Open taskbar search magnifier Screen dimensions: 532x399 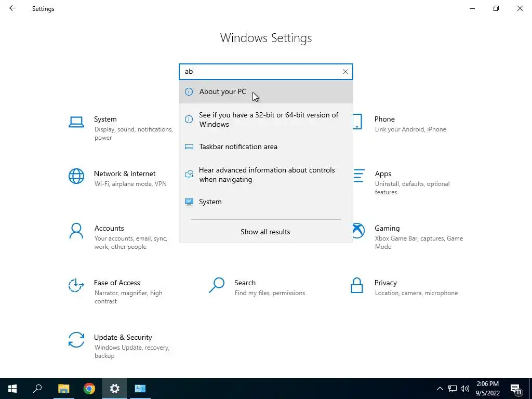click(x=37, y=389)
